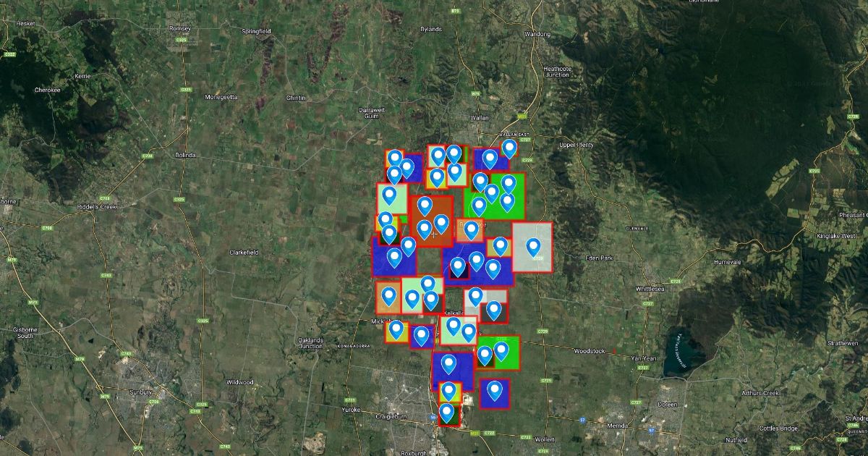Open the pin in the dark gray square east of Kalkallo
Viewport: 868px width, 456px height.
[494, 311]
